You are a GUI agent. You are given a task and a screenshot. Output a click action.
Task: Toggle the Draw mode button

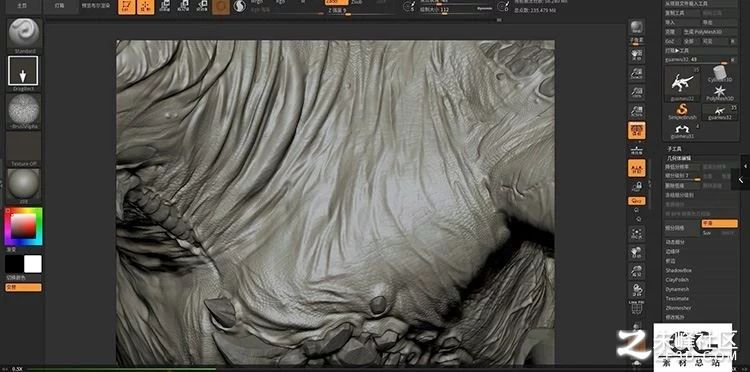(145, 7)
